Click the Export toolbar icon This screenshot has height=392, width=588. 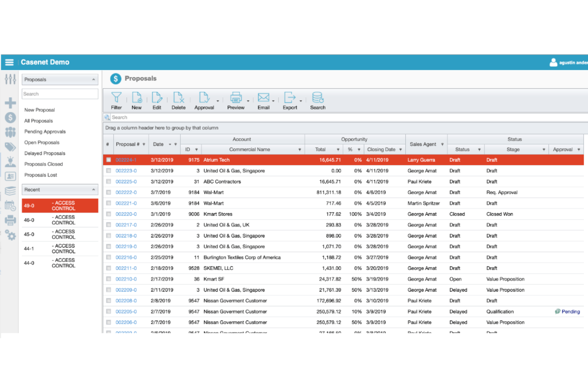290,98
